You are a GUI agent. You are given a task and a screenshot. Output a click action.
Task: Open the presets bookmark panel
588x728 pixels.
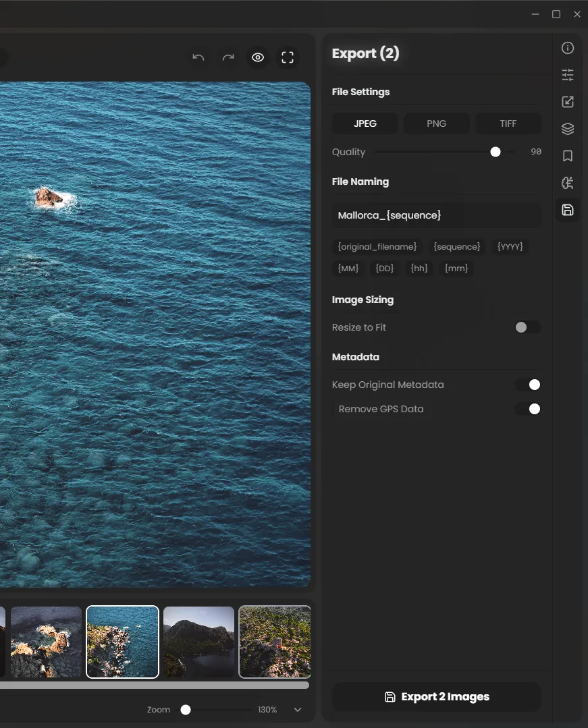point(568,156)
